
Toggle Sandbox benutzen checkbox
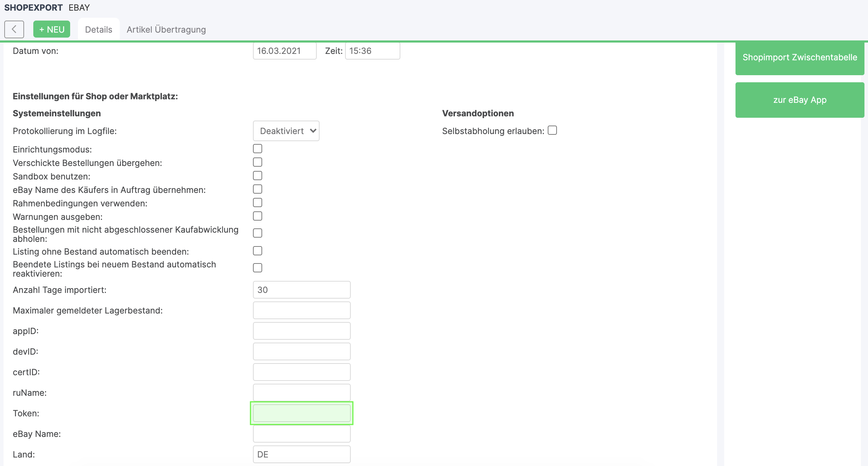click(x=258, y=176)
